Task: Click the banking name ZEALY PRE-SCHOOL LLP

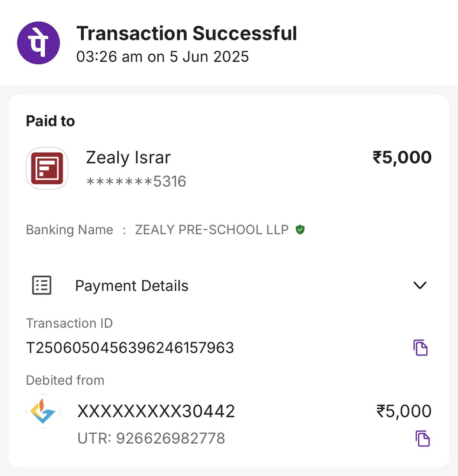Action: (x=212, y=230)
